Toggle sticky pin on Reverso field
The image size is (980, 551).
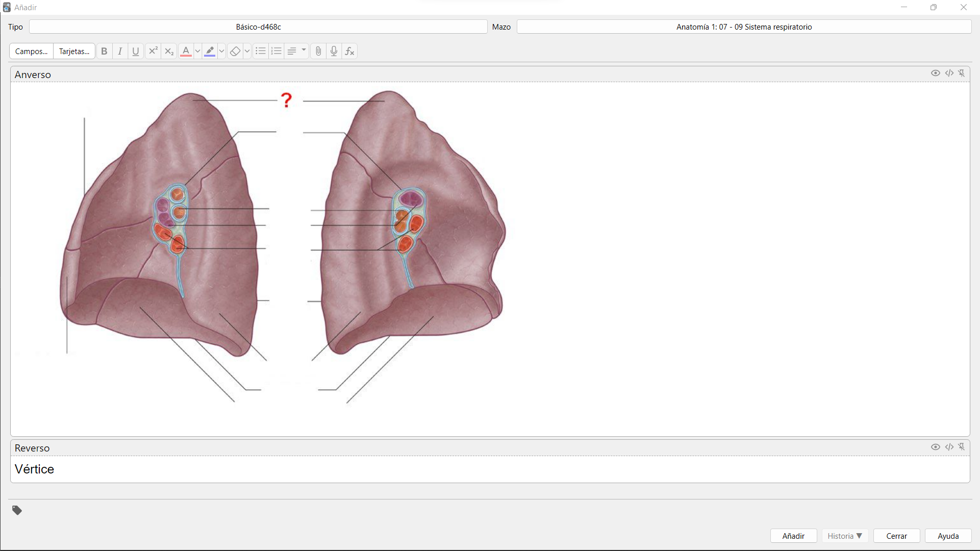click(962, 447)
